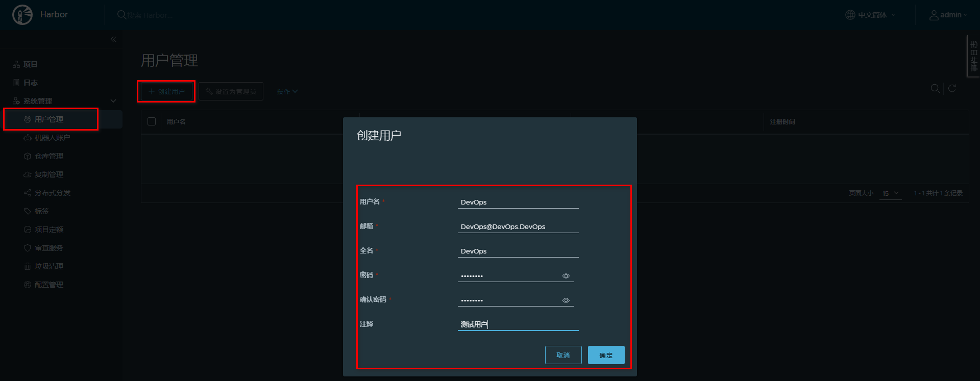Collapse the sidebar with double-chevron icon
Image resolution: width=980 pixels, height=381 pixels.
[113, 39]
